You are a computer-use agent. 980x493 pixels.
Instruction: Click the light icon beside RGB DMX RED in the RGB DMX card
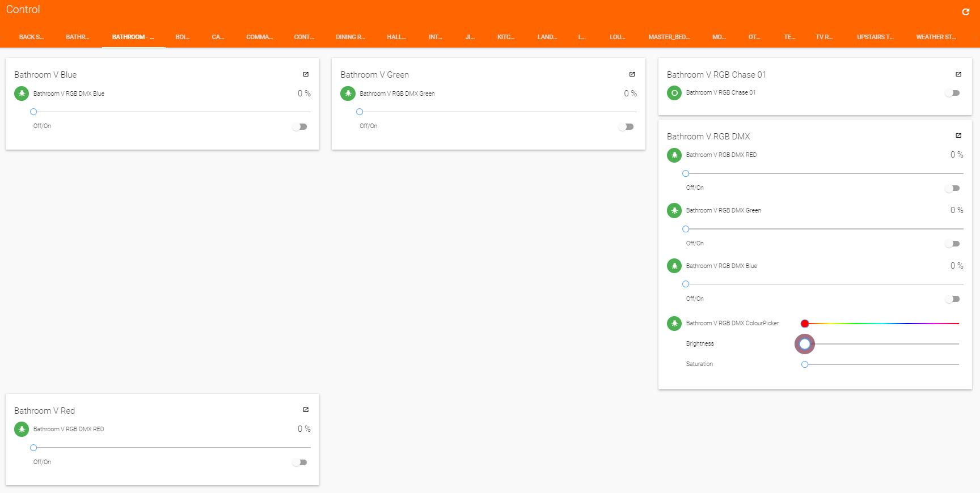coord(674,155)
